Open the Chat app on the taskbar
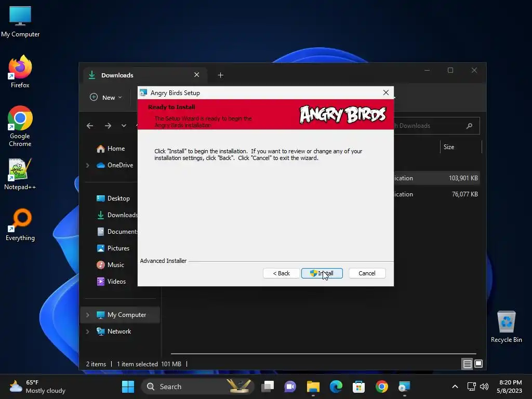 tap(290, 387)
